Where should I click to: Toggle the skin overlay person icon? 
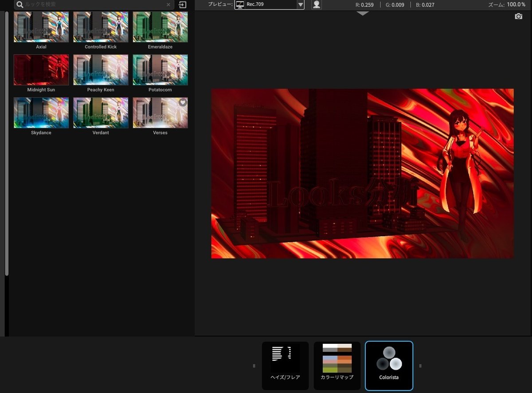coord(317,4)
